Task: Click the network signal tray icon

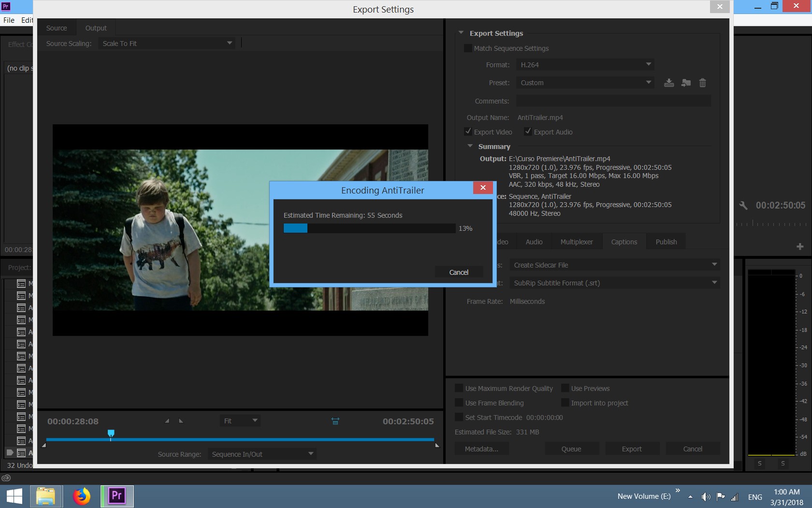Action: tap(735, 497)
